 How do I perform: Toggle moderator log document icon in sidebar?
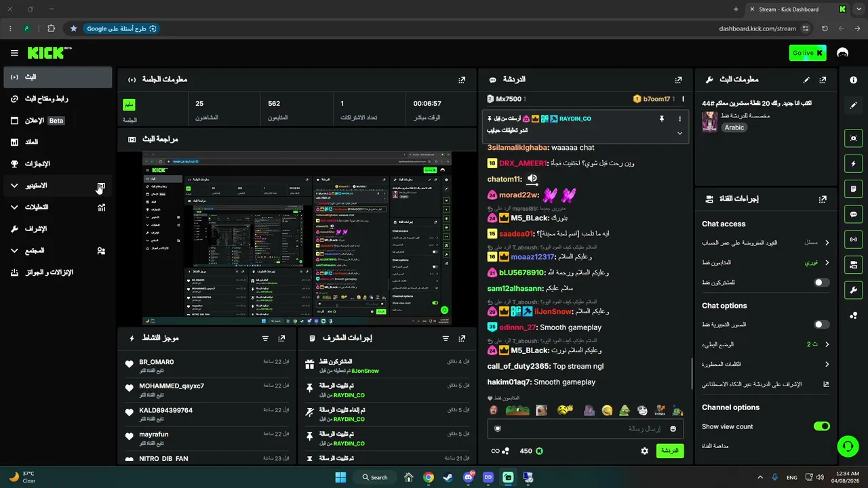pyautogui.click(x=854, y=188)
